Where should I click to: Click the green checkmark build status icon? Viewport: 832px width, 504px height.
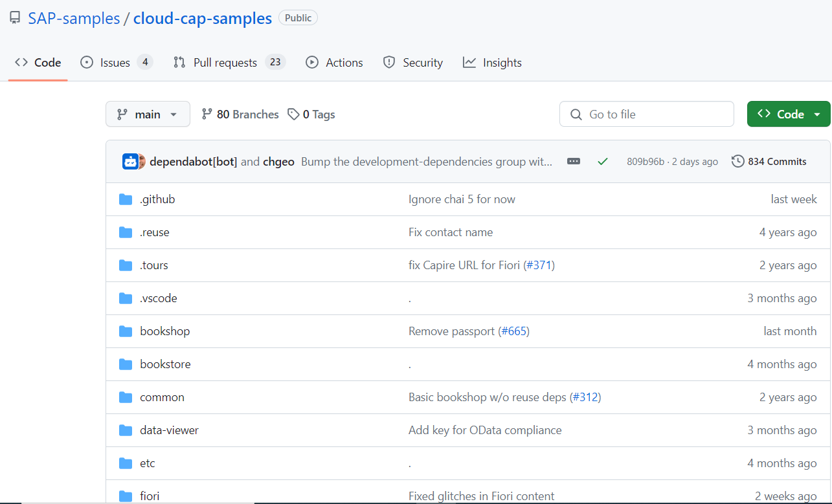(603, 162)
